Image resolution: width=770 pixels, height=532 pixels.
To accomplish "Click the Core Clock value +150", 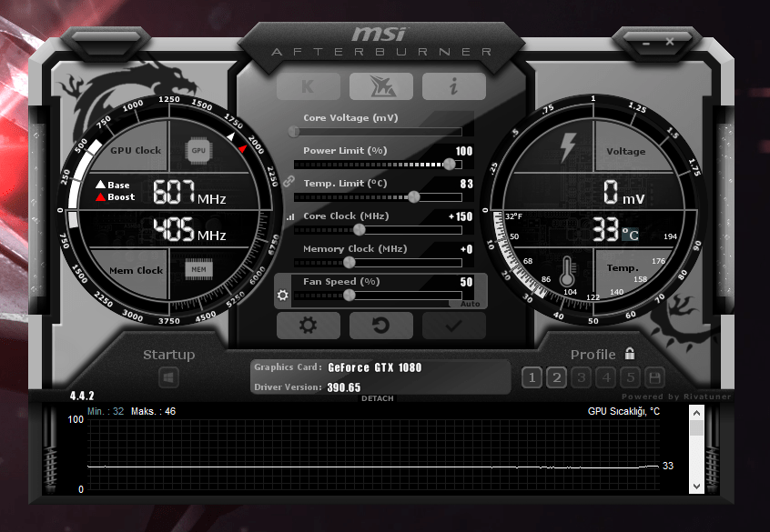I will (x=461, y=216).
